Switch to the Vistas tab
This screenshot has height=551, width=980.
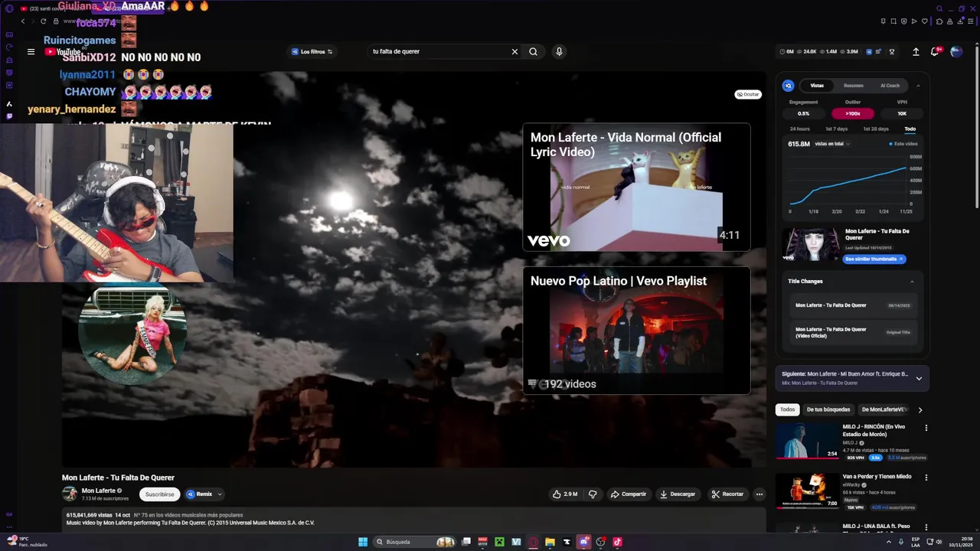coord(817,86)
